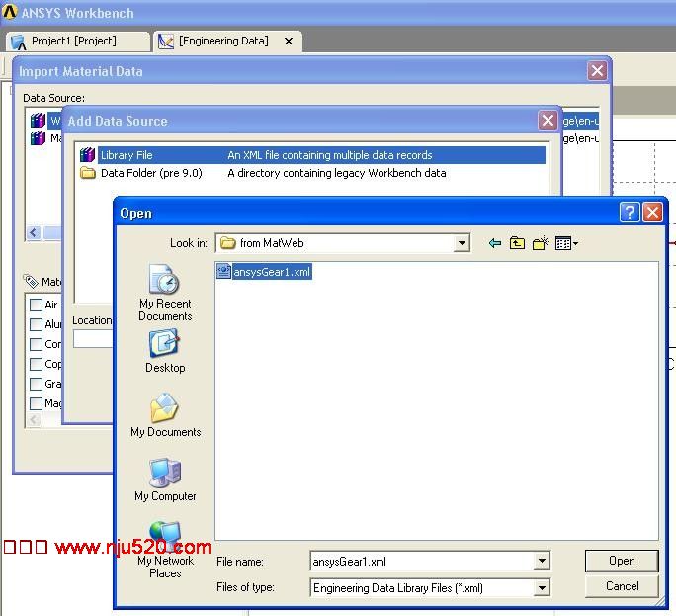
Task: Expand the Look in folder dropdown
Action: [x=462, y=243]
